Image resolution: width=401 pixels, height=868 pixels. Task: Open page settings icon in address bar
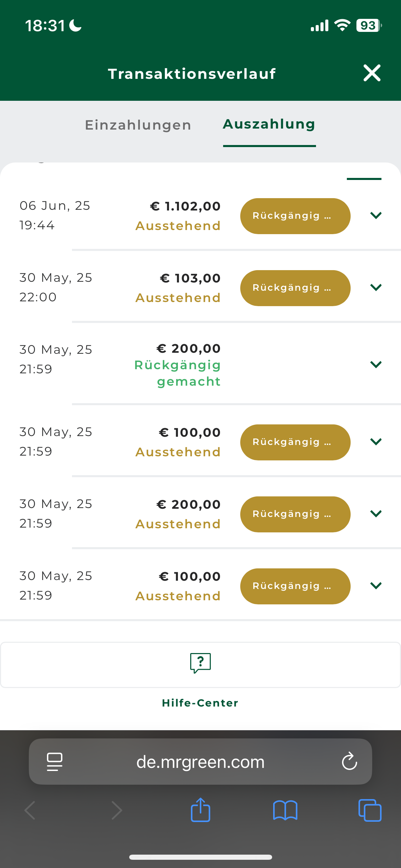pyautogui.click(x=54, y=761)
